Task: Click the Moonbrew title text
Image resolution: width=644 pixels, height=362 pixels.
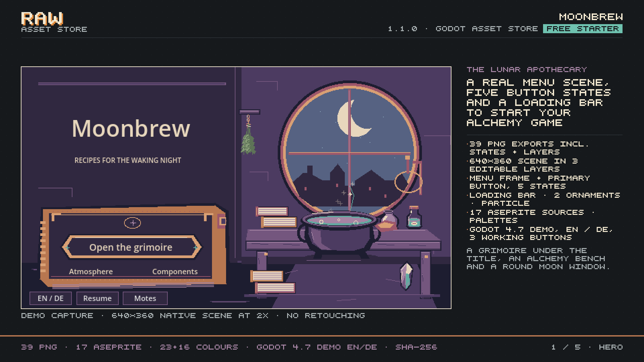Action: 131,128
